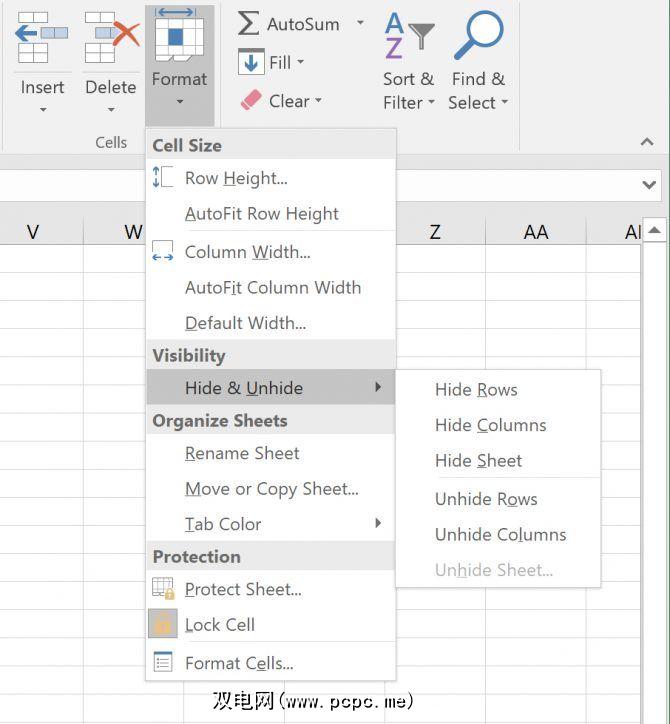Choose Hide Columns from submenu
Screen dimensions: 670x724
click(x=490, y=425)
